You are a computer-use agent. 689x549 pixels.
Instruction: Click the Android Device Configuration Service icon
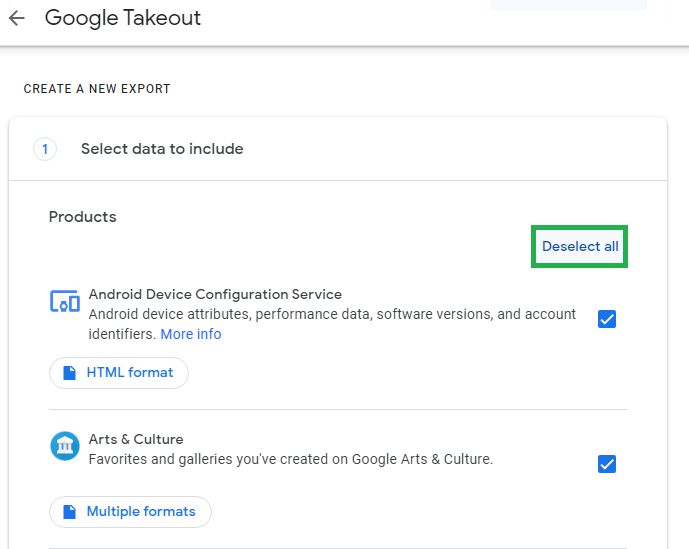[65, 301]
